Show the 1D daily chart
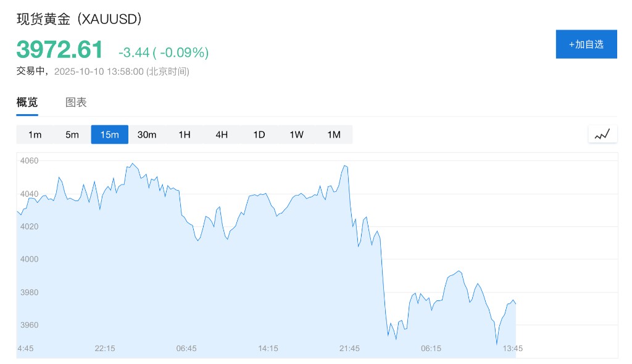This screenshot has width=632, height=364. coord(259,134)
